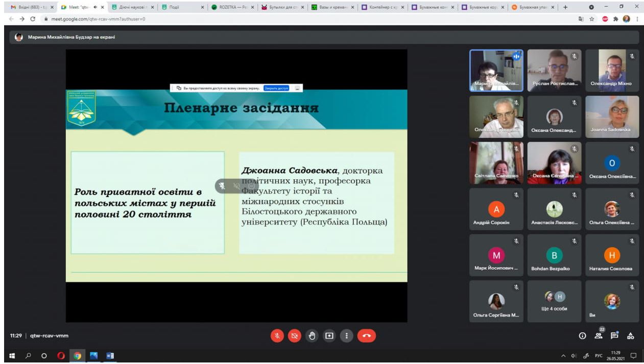Turn on camera in Meet call bar
The width and height of the screenshot is (644, 364).
pos(294,335)
